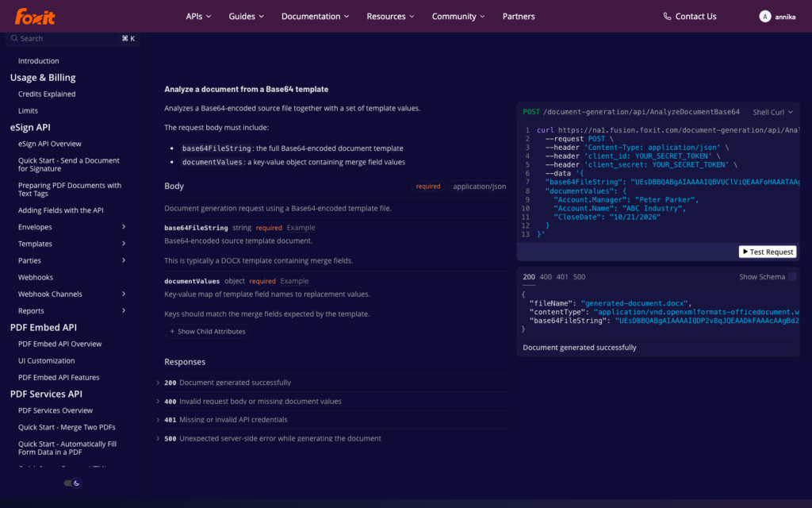
Task: Open the APIs dropdown menu
Action: click(198, 17)
